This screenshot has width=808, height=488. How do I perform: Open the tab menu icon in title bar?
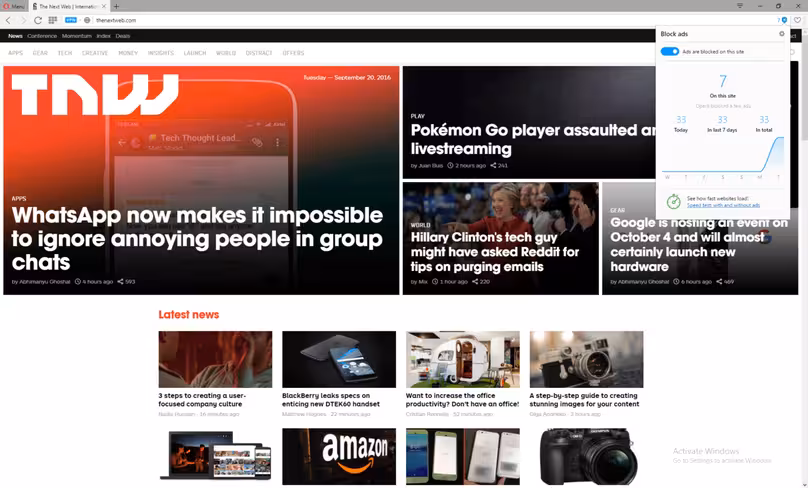click(739, 6)
